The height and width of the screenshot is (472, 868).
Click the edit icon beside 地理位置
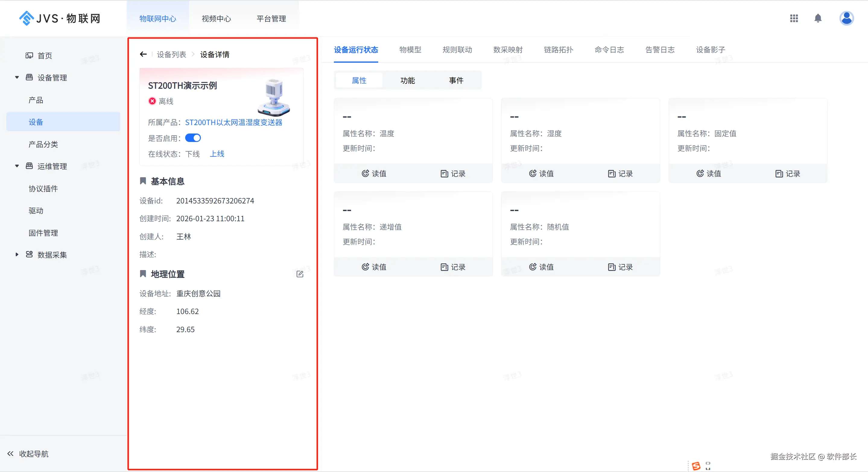pos(299,274)
